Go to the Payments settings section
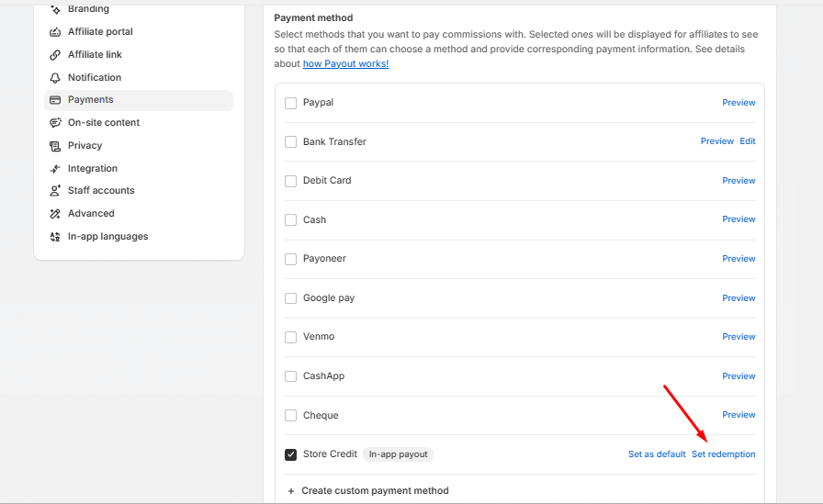 (x=90, y=100)
